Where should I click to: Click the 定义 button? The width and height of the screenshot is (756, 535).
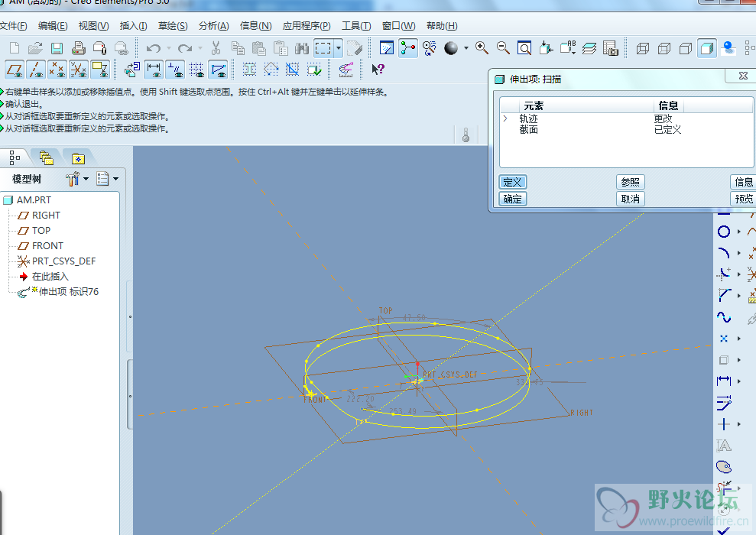pyautogui.click(x=512, y=182)
